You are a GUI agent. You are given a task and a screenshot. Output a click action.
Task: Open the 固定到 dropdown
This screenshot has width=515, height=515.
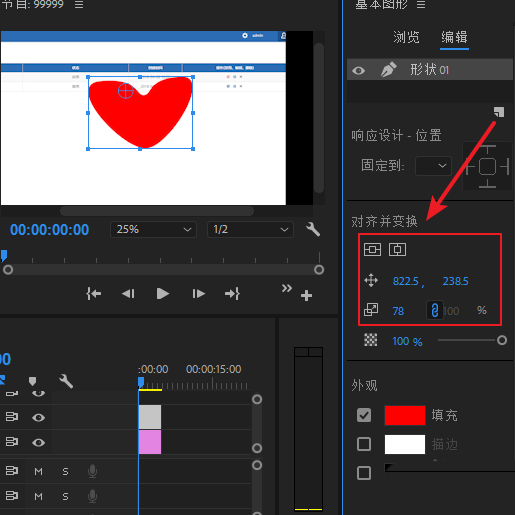(433, 166)
